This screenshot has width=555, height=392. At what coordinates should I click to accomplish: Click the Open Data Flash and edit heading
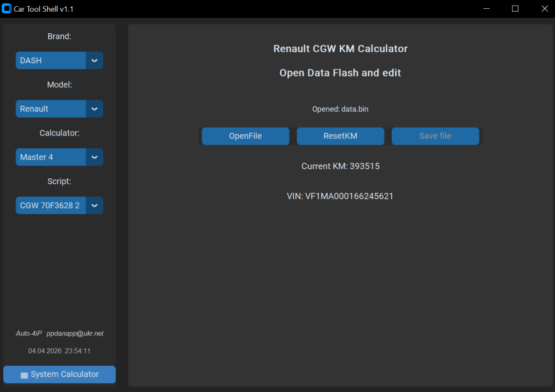coord(340,73)
